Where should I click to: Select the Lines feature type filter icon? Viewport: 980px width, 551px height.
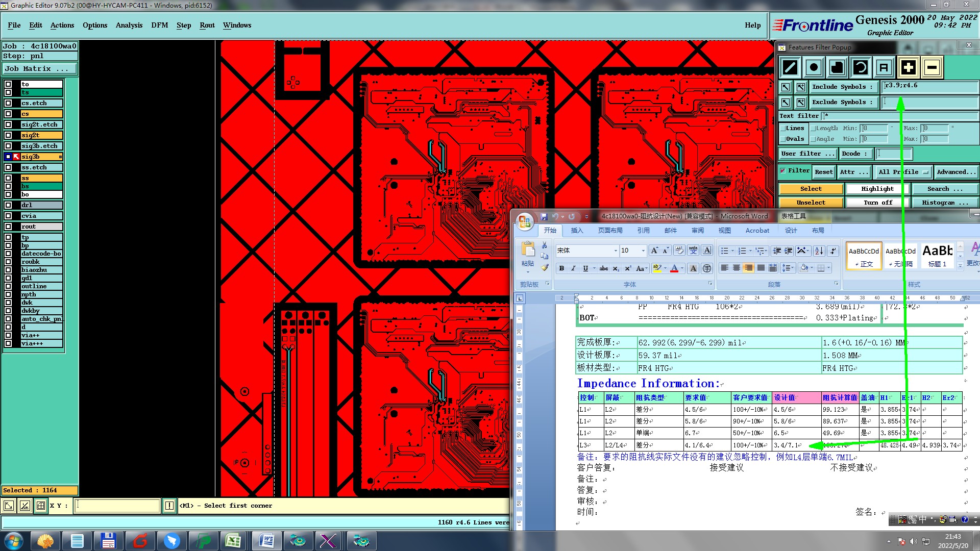tap(790, 67)
